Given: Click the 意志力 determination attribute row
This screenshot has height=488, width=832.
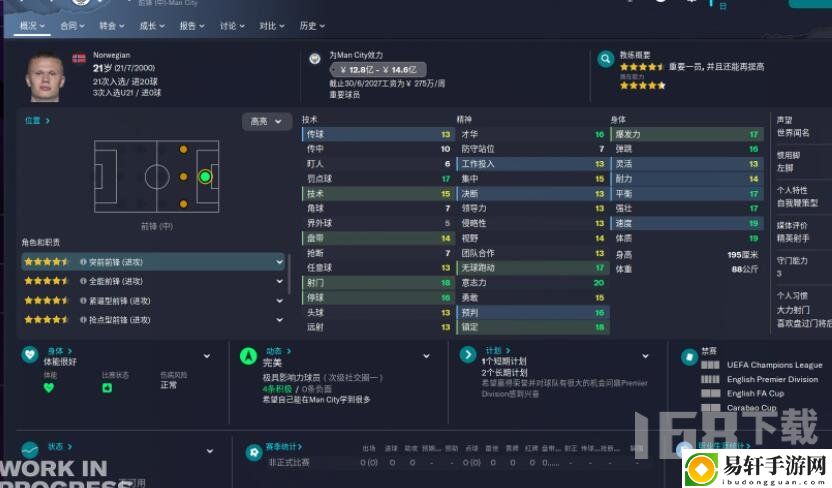Looking at the screenshot, I should click(532, 283).
